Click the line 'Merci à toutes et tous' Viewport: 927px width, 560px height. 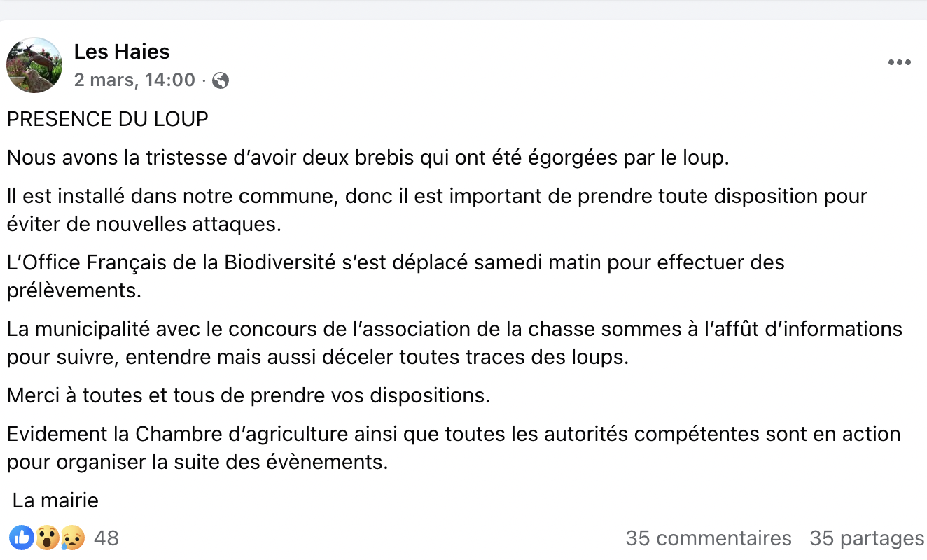[x=249, y=395]
